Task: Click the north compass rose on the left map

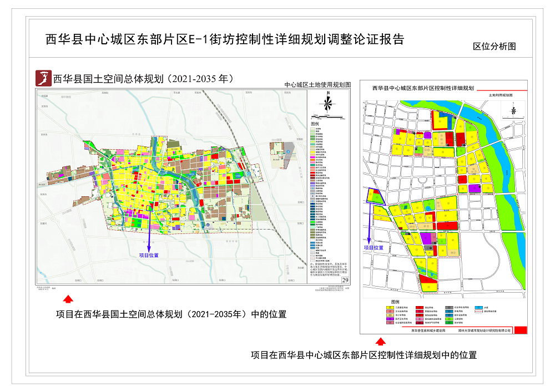Action: 329,103
